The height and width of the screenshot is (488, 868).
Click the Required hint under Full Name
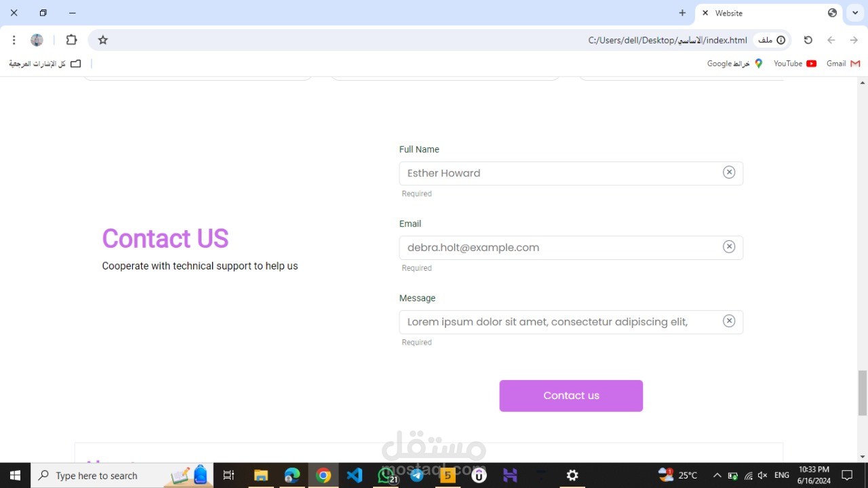[416, 194]
